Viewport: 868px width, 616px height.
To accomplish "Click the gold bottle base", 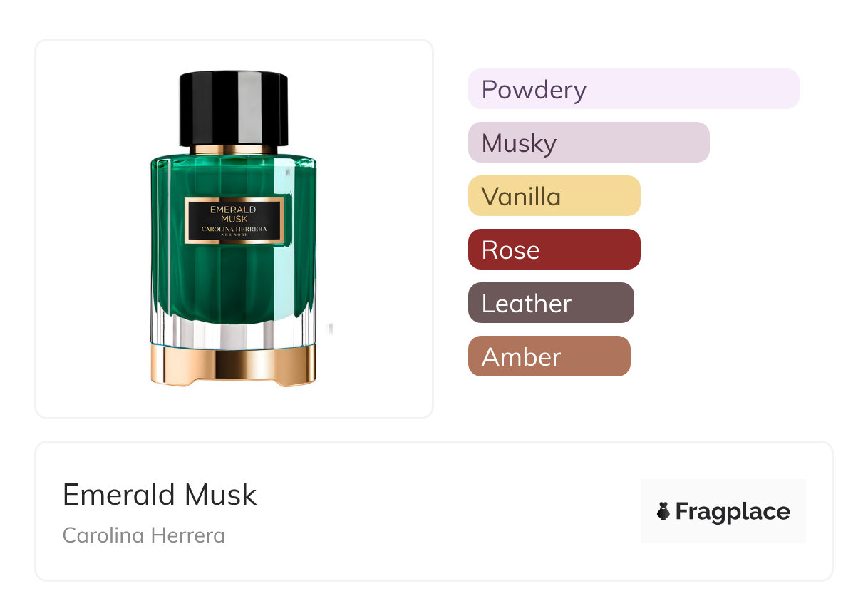I will [234, 366].
